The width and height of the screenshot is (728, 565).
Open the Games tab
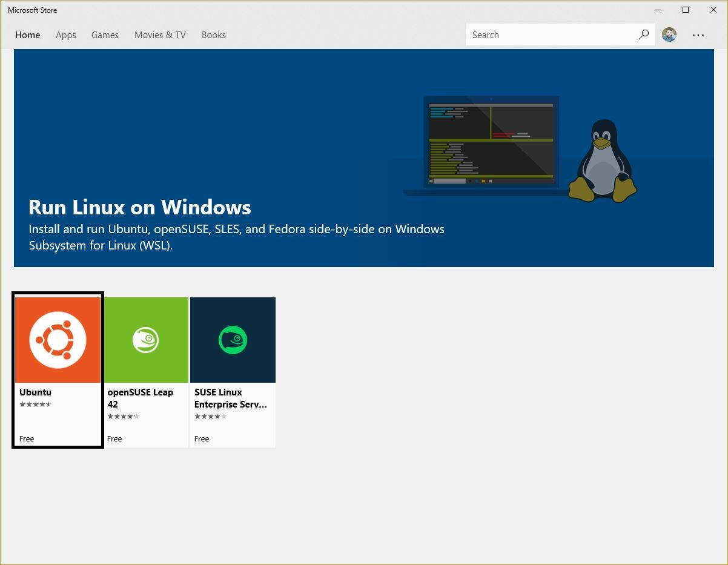pos(105,35)
